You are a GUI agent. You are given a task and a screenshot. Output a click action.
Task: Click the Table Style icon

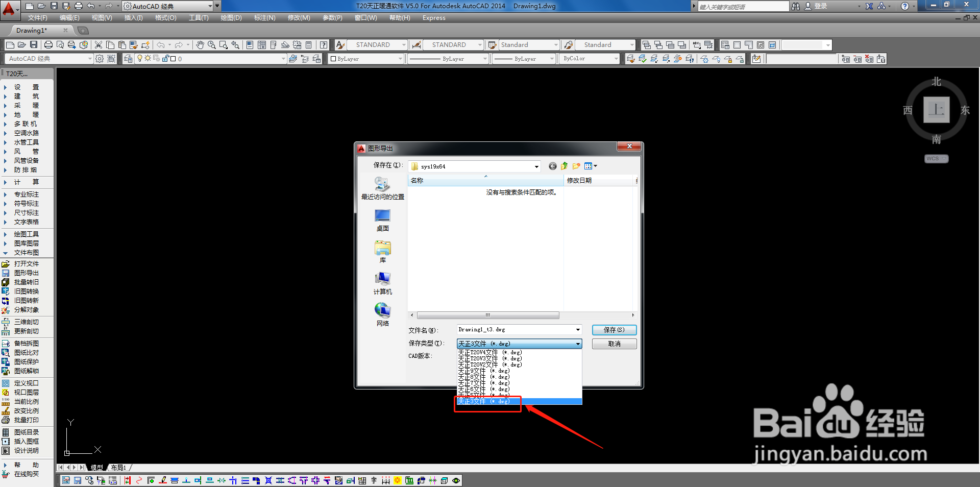[492, 45]
